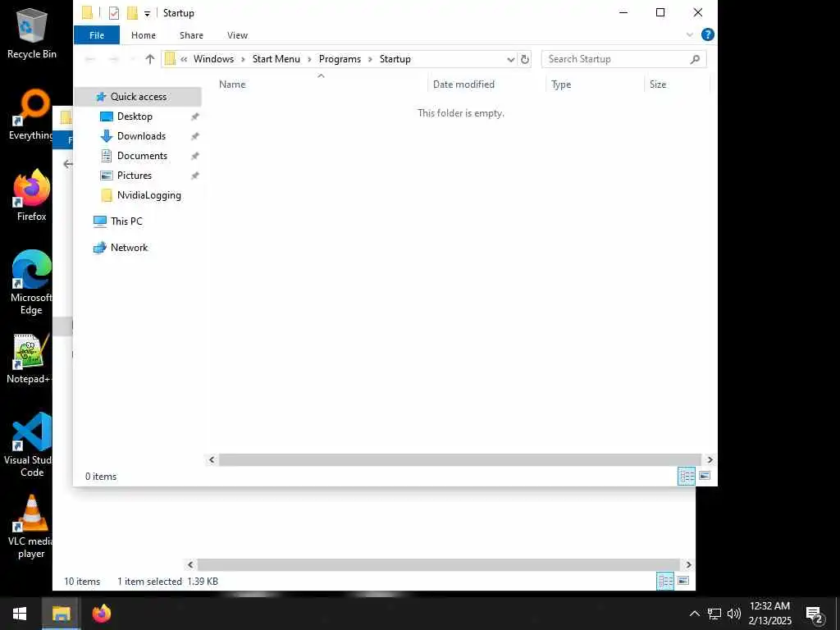Sort by the Name column header
Image resolution: width=840 pixels, height=630 pixels.
click(x=322, y=84)
